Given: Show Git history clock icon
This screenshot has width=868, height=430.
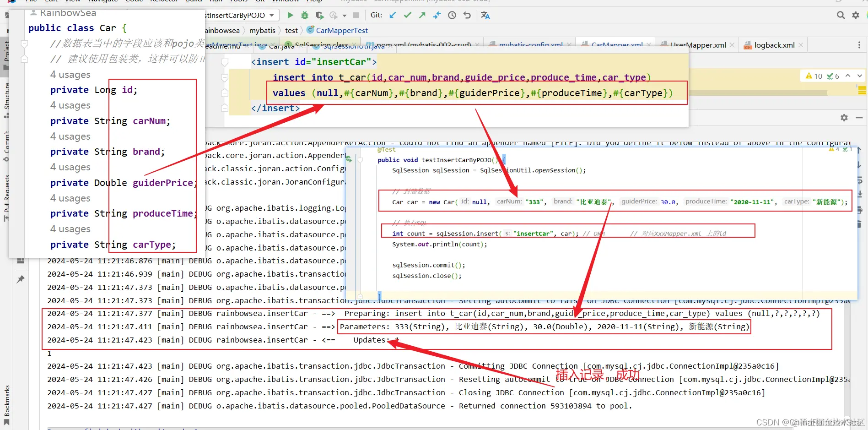Looking at the screenshot, I should pos(452,15).
